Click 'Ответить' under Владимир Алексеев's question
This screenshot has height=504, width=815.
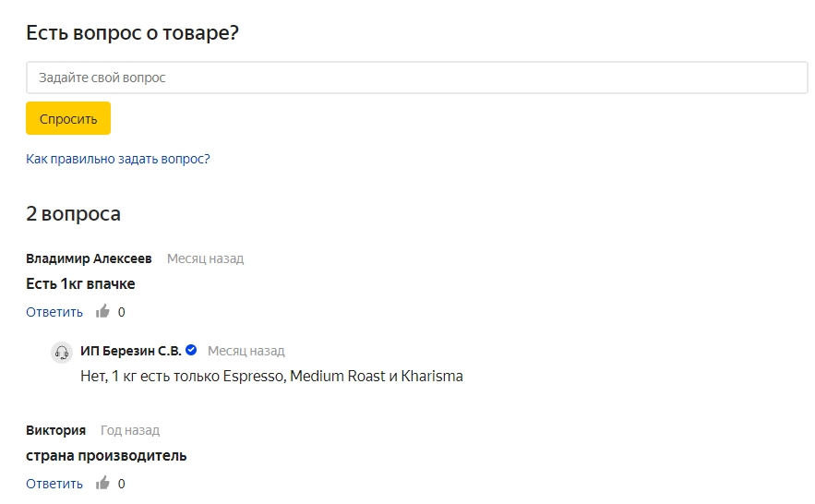54,312
